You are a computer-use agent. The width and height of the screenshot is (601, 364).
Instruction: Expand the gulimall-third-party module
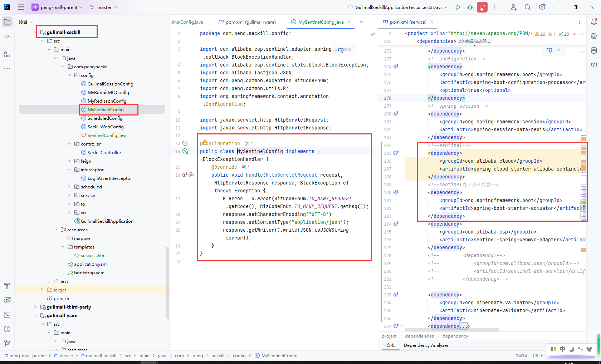pos(35,307)
